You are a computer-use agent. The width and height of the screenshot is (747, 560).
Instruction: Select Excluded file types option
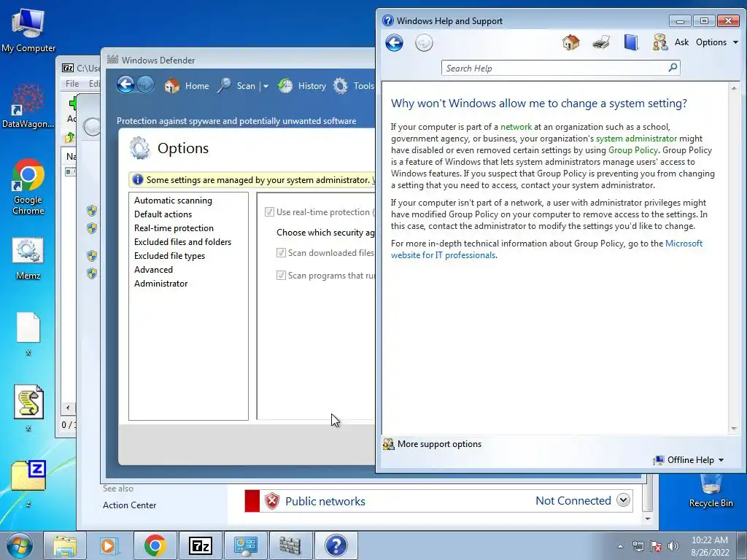coord(169,256)
